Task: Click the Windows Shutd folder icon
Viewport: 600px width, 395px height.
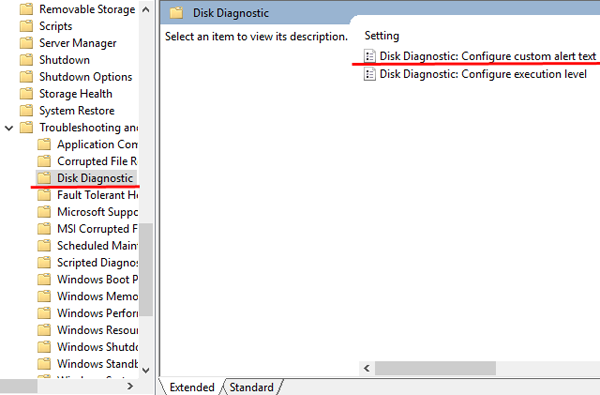Action: click(44, 346)
